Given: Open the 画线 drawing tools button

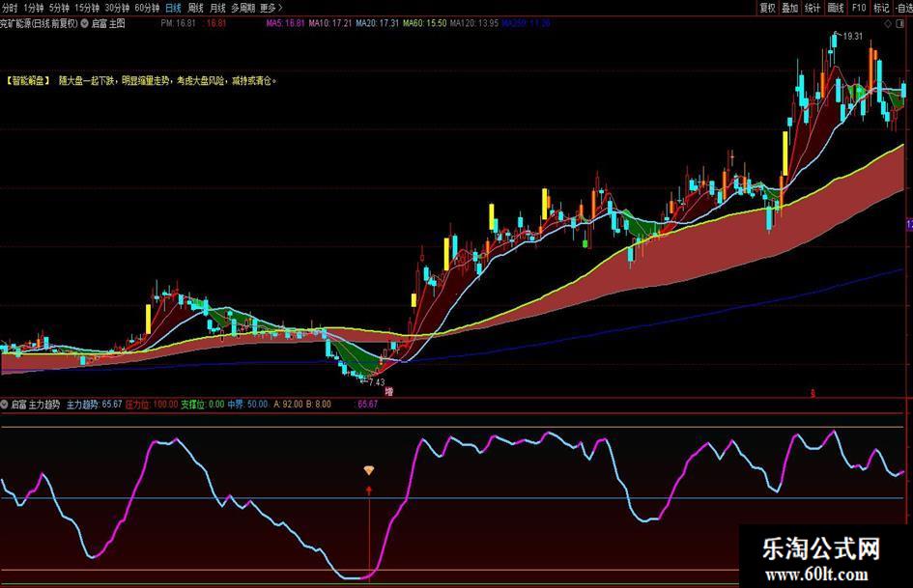Looking at the screenshot, I should 836,8.
